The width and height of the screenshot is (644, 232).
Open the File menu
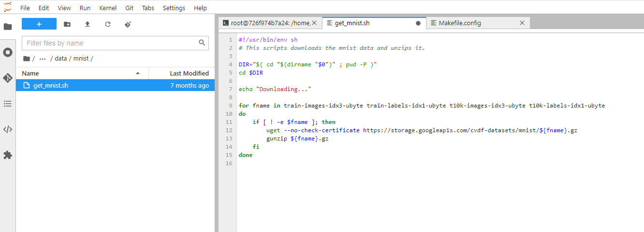coord(25,8)
